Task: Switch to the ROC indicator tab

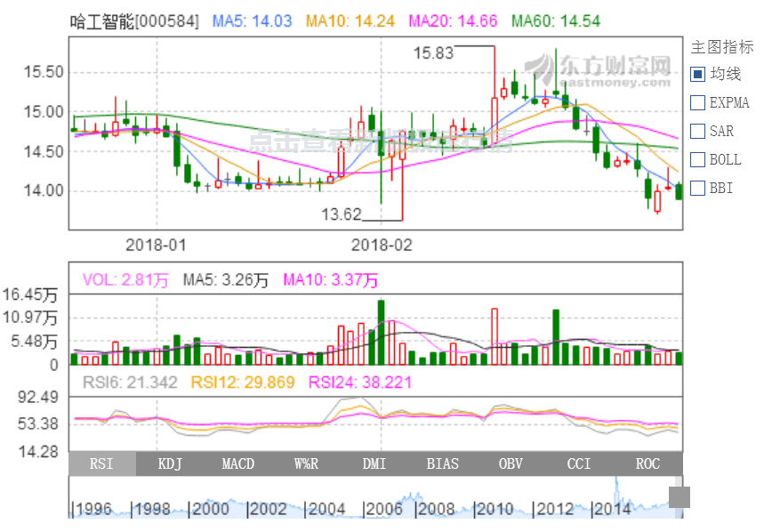Action: tap(648, 463)
